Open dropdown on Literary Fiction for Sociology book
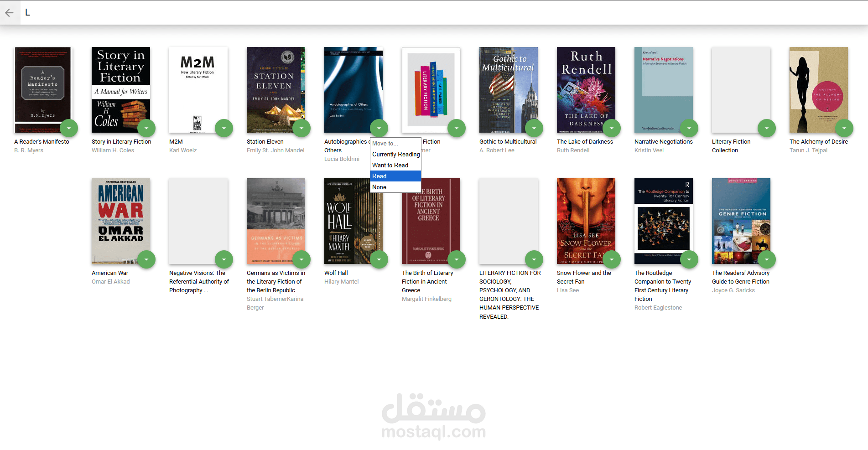This screenshot has width=868, height=450. pos(534,259)
